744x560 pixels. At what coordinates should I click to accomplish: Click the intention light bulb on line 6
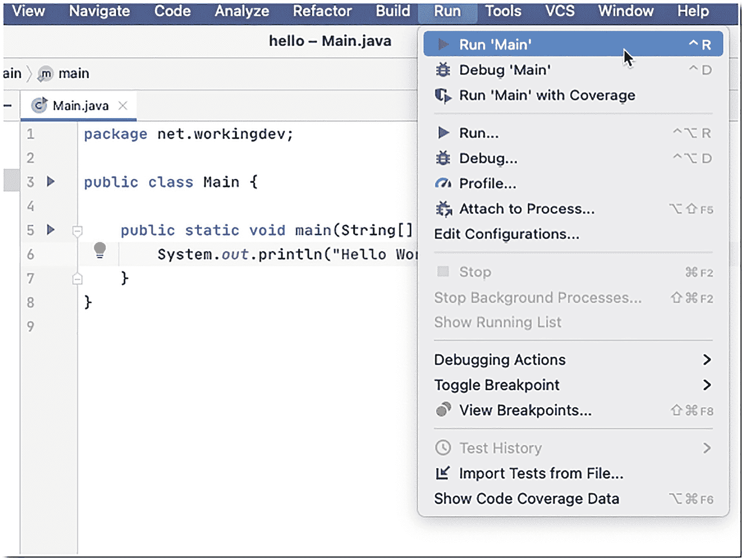[x=100, y=250]
